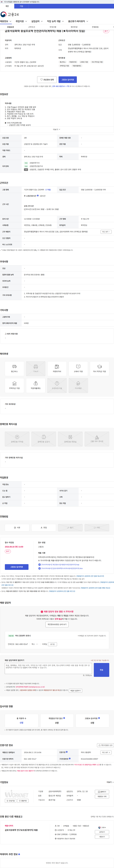
Task: Open 지도 보기 for 여수고용센터
Action: pos(106,752)
